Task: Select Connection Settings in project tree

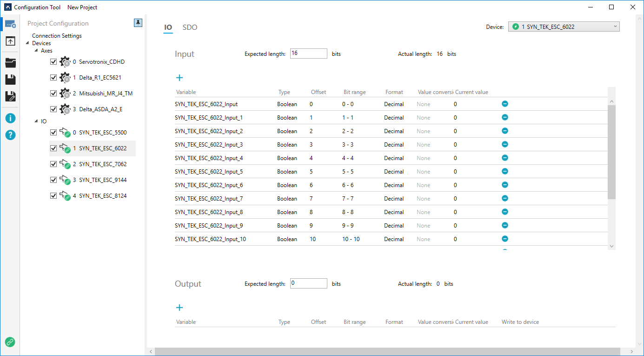Action: (57, 36)
